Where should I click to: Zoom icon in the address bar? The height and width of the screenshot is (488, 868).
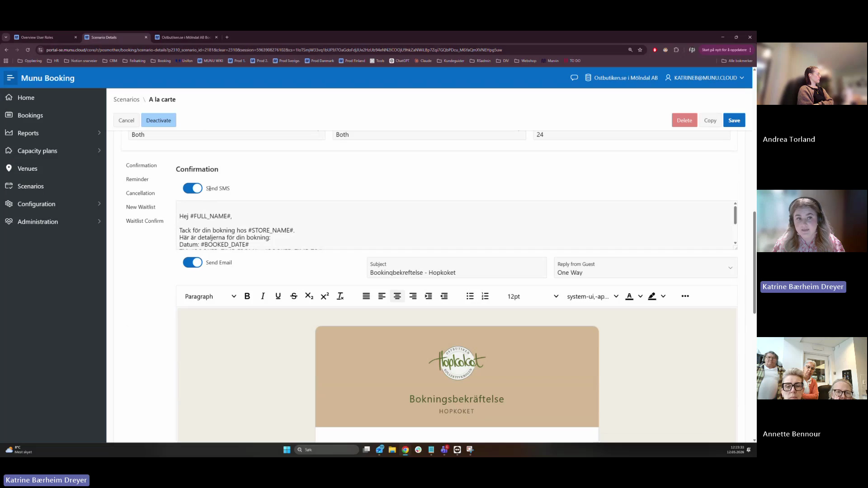click(630, 50)
